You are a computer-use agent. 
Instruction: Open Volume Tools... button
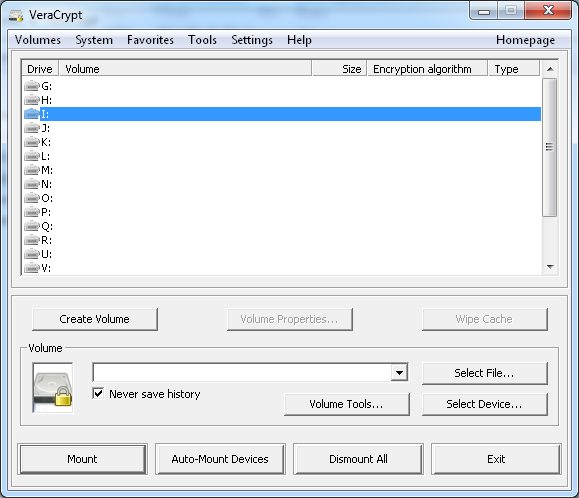tap(347, 404)
